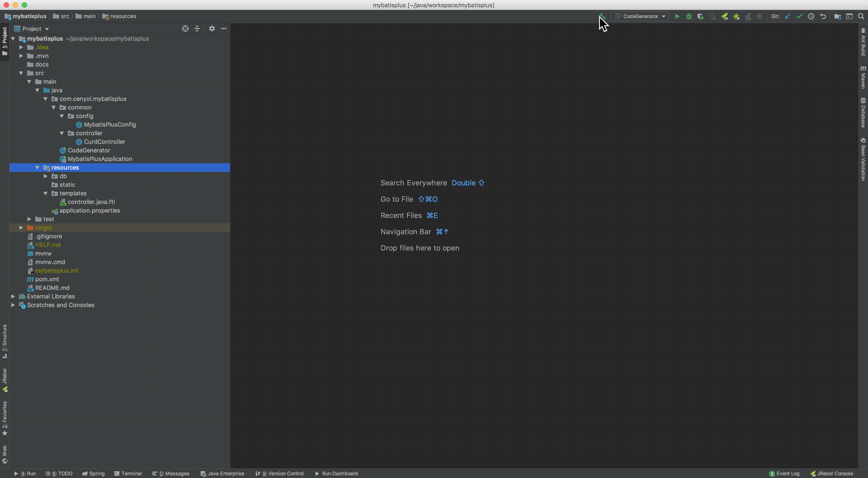Expand the External Libraries node
Image resolution: width=868 pixels, height=478 pixels.
(13, 296)
